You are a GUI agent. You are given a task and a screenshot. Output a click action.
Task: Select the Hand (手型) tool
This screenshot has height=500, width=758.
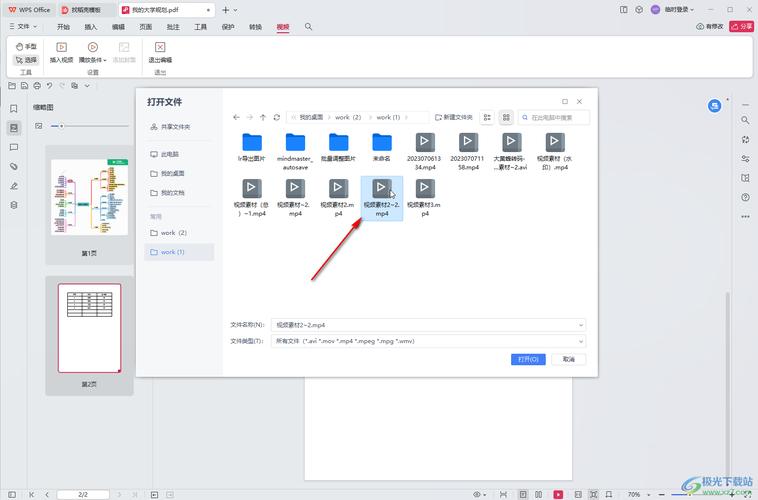[26, 46]
